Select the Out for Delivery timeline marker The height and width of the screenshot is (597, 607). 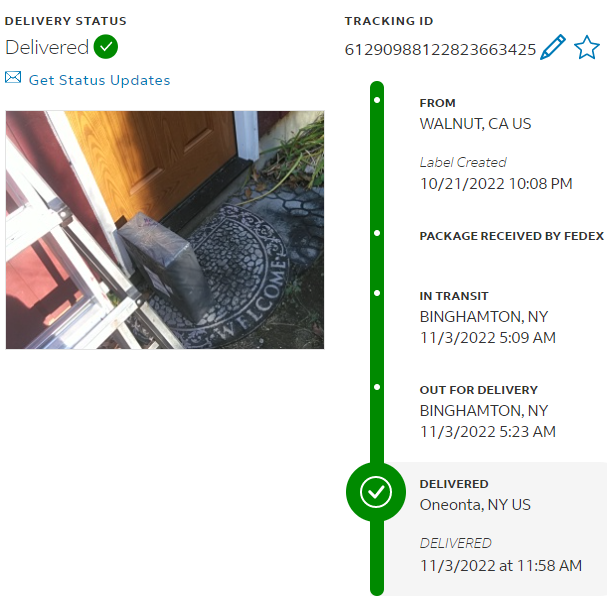tap(377, 387)
